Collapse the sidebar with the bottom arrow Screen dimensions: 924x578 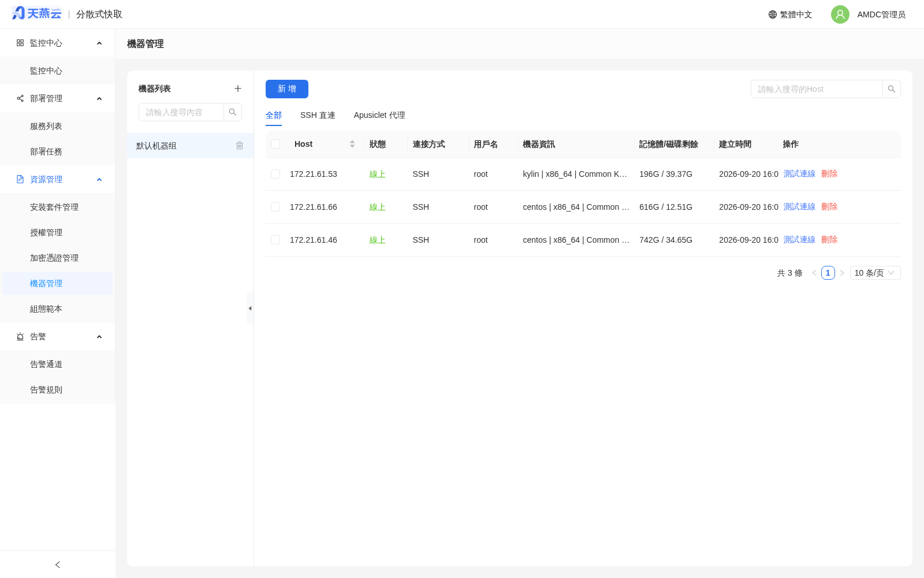tap(58, 565)
